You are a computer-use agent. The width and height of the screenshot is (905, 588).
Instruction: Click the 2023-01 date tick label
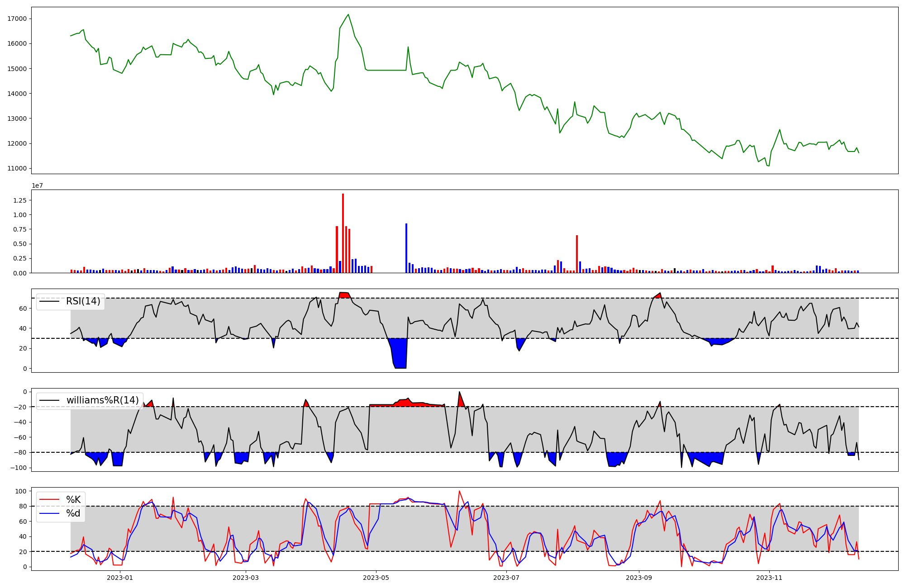click(120, 578)
